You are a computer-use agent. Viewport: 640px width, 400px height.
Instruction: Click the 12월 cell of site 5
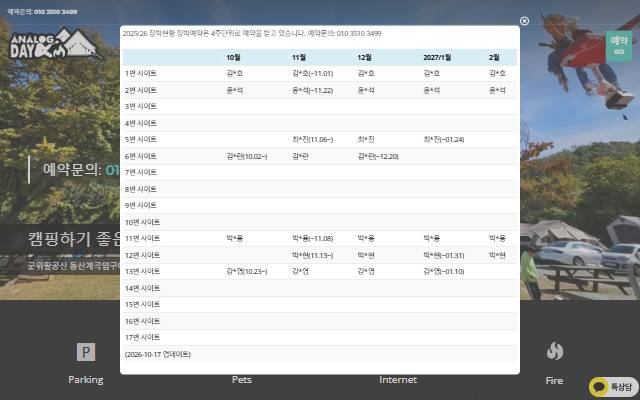coord(366,139)
